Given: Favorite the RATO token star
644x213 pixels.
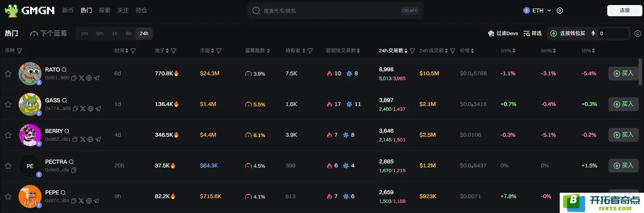Looking at the screenshot, I should click(x=8, y=74).
